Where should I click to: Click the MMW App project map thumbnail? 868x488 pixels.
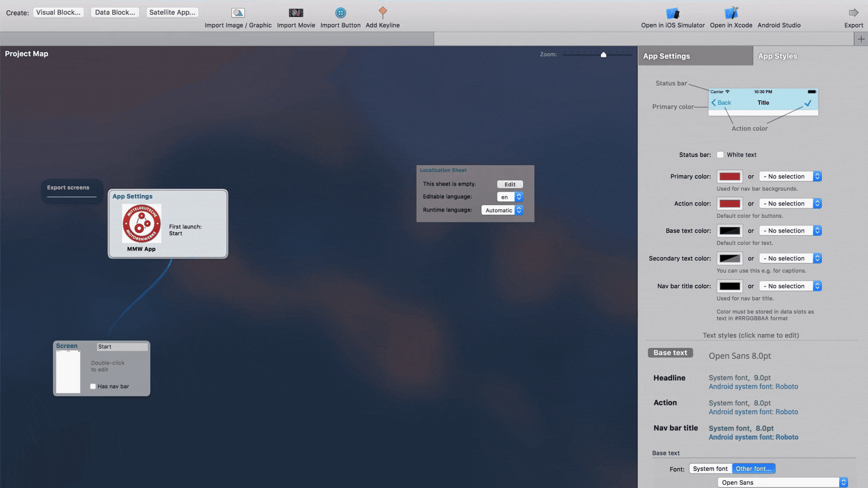coord(142,223)
